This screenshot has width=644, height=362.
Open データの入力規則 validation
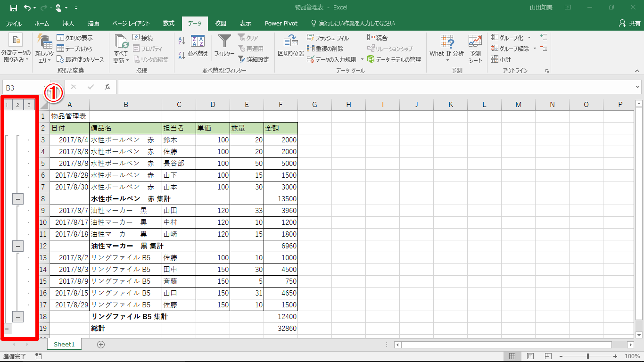332,59
